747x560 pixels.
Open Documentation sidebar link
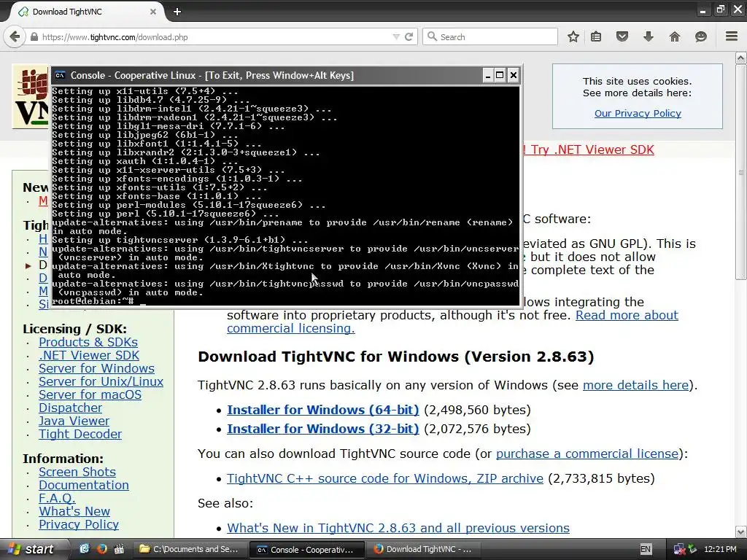pyautogui.click(x=84, y=485)
